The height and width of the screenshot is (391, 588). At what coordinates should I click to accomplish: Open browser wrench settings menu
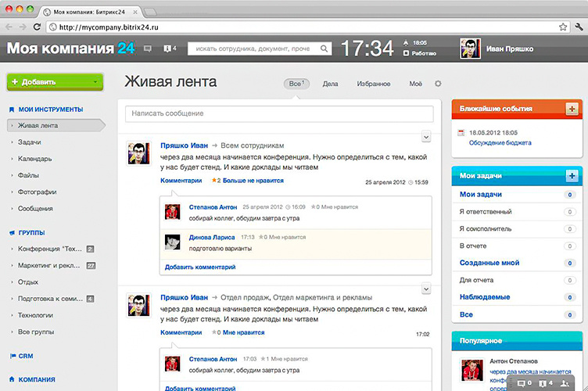tap(579, 27)
